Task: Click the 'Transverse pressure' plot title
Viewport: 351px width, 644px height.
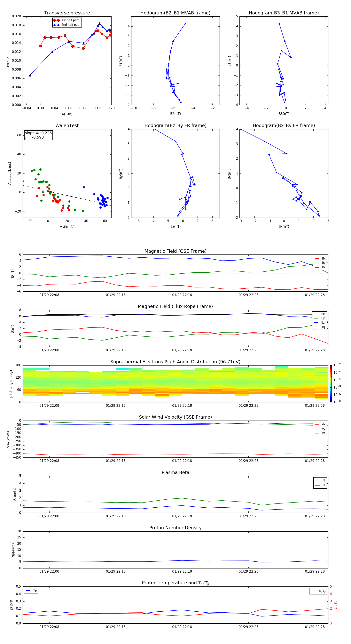Action: tap(67, 13)
